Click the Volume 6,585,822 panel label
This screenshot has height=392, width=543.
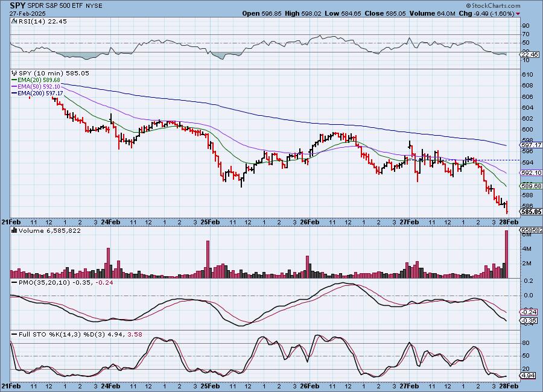tap(49, 230)
